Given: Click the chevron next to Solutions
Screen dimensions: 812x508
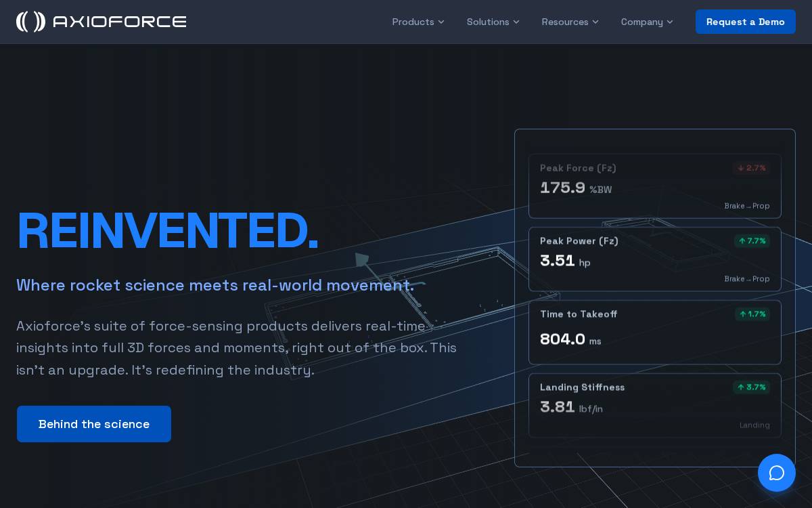Looking at the screenshot, I should (x=516, y=22).
